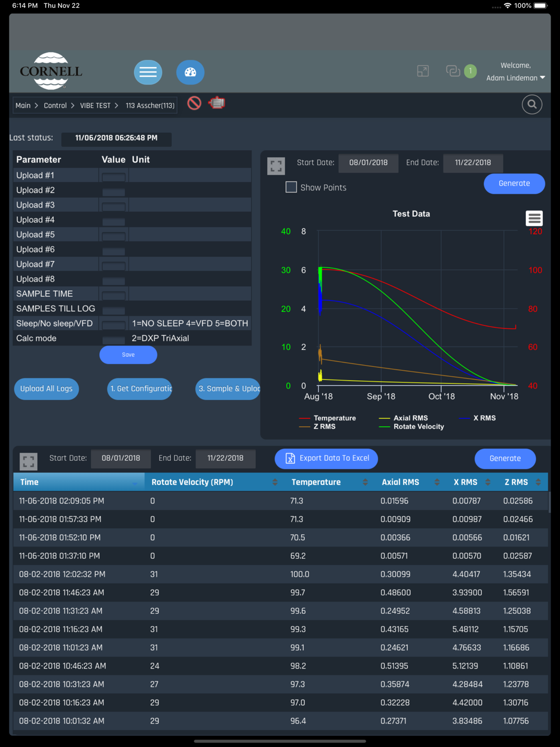
Task: Click Export Data To Excel button
Action: [x=326, y=458]
